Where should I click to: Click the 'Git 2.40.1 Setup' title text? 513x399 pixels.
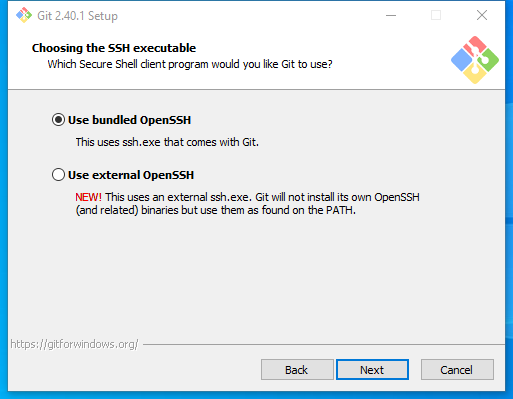pyautogui.click(x=77, y=16)
